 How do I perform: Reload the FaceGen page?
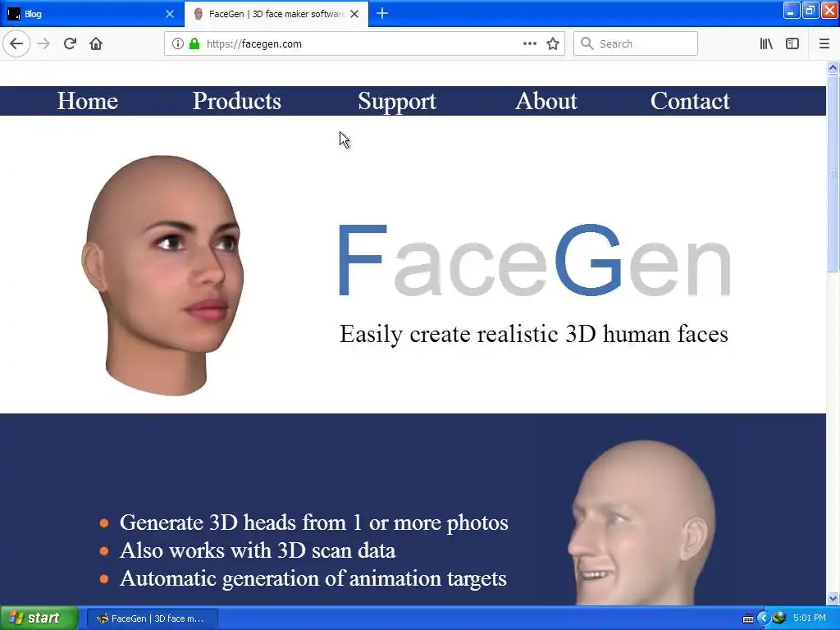(70, 44)
